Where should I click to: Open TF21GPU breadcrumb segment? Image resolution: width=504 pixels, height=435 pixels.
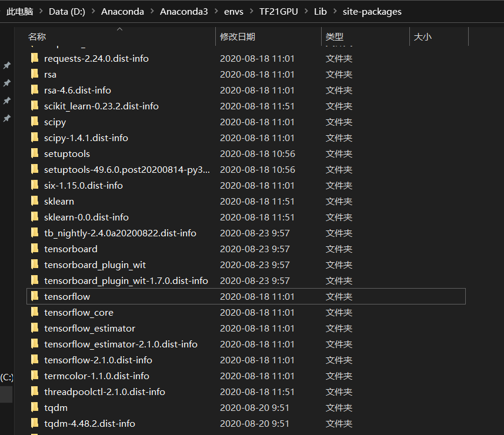pos(279,12)
